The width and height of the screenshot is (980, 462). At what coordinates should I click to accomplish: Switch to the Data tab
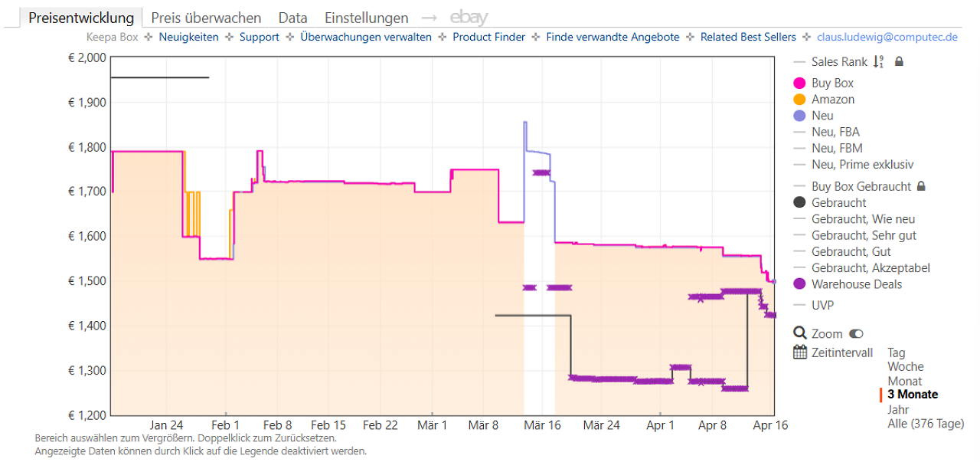[293, 18]
